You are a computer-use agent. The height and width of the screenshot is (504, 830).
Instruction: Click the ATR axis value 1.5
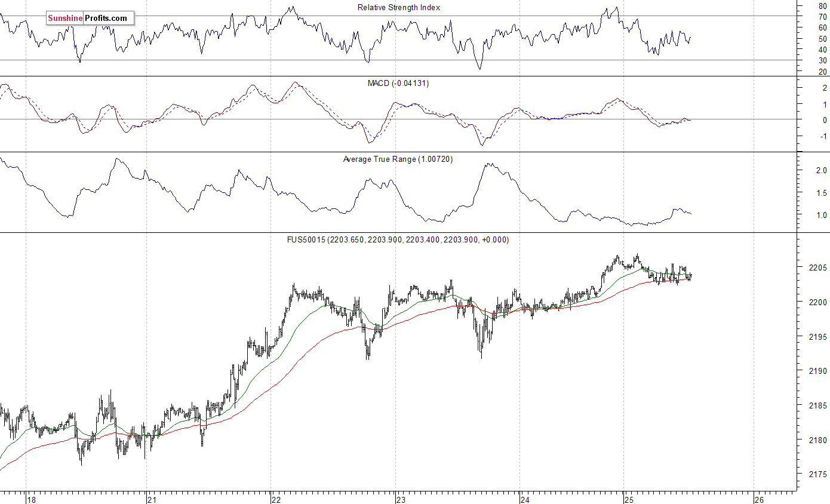(821, 193)
